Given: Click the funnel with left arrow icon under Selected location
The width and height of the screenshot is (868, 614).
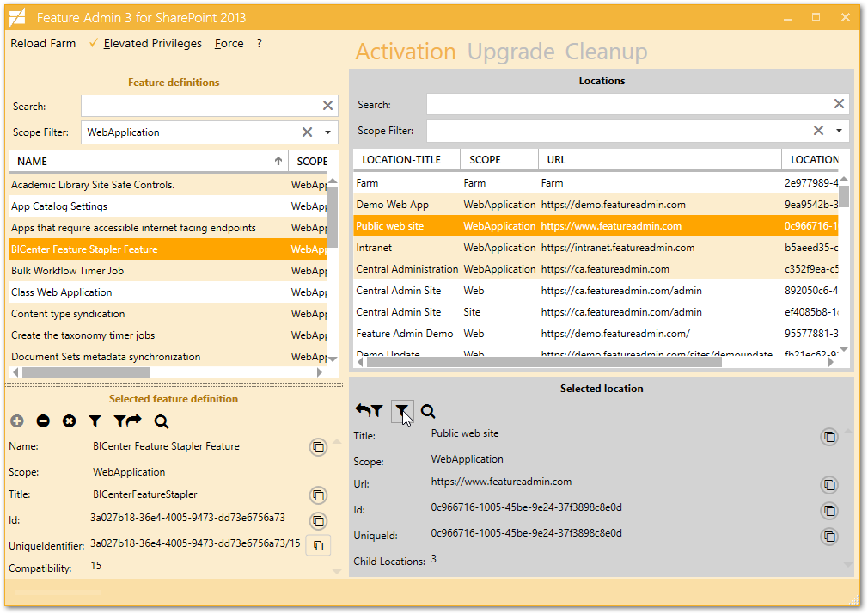Looking at the screenshot, I should tap(370, 411).
